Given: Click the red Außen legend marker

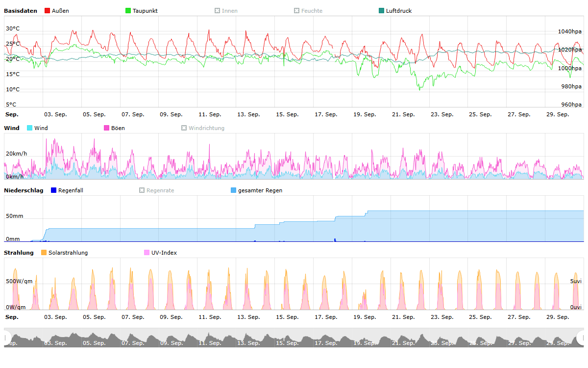Looking at the screenshot, I should (x=48, y=11).
